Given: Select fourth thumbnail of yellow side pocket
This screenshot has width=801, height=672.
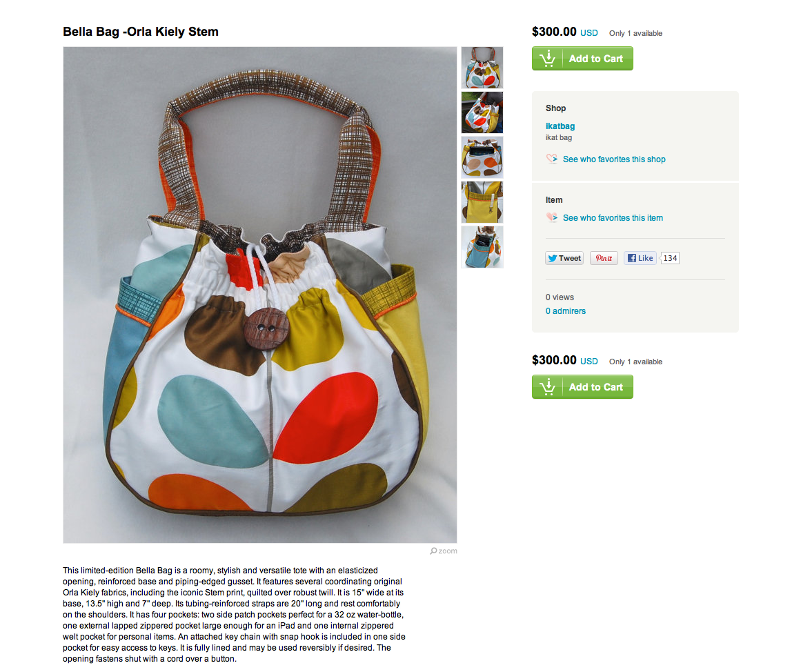Looking at the screenshot, I should click(x=482, y=202).
